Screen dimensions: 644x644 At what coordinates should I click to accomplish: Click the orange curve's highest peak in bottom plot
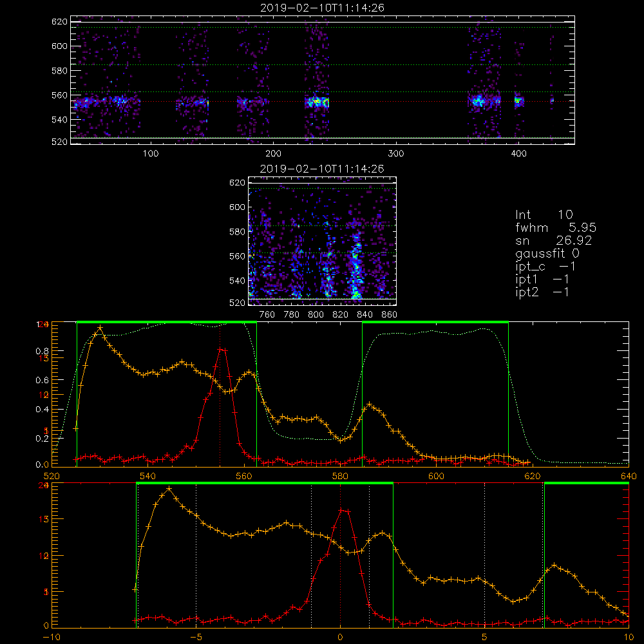tap(169, 489)
